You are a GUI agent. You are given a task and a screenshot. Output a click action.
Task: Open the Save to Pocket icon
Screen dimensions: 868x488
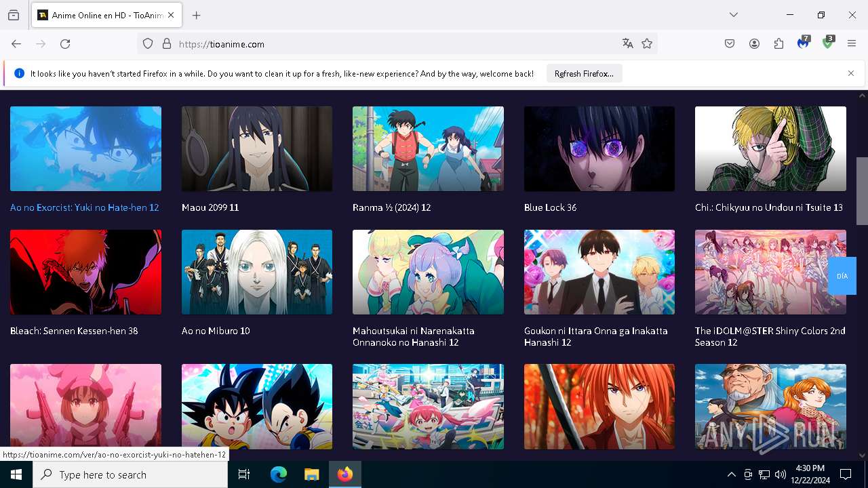pyautogui.click(x=730, y=44)
